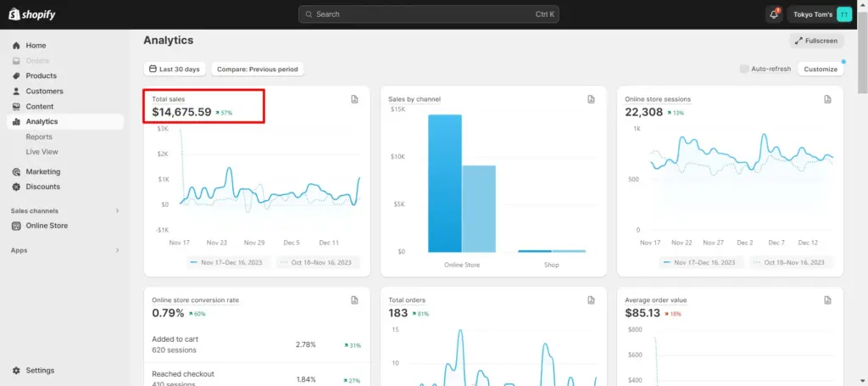Open Average order value report icon
This screenshot has height=386, width=868.
[x=827, y=300]
